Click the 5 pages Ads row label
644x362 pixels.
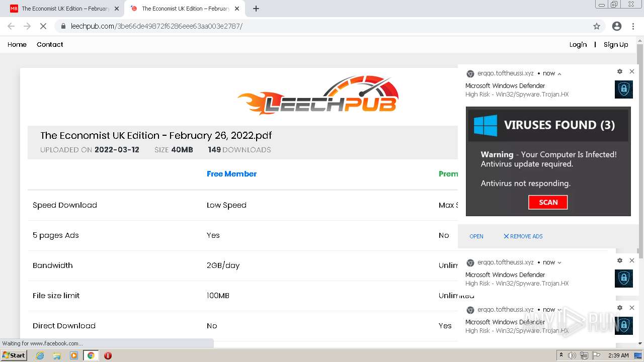click(56, 235)
